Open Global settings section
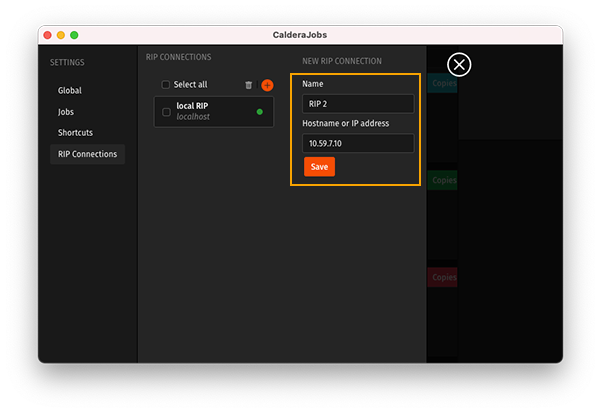This screenshot has height=412, width=600. 70,90
